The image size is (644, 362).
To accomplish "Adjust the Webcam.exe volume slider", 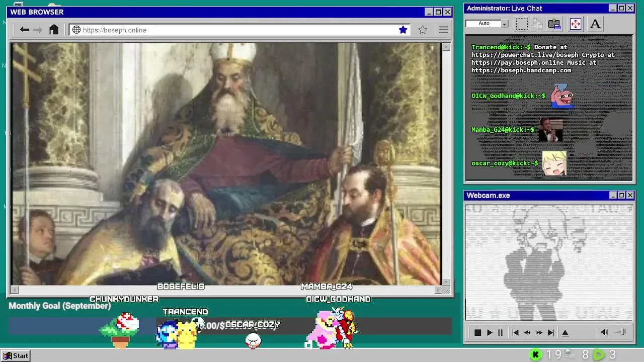I will (x=620, y=332).
